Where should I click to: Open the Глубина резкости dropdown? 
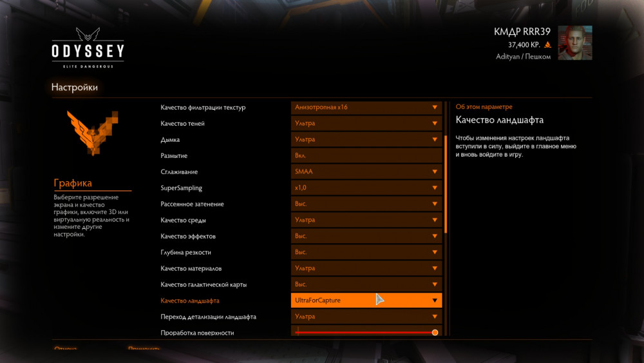[366, 252]
